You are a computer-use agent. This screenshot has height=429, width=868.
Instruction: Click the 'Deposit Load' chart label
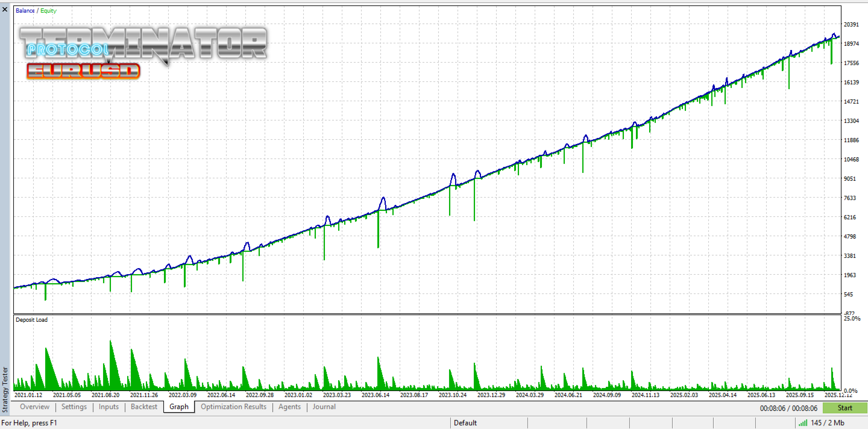pyautogui.click(x=31, y=320)
